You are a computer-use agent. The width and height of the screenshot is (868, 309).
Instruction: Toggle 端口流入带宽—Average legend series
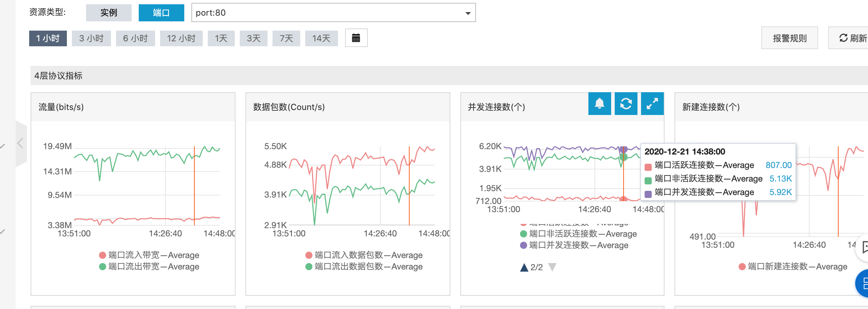coord(153,255)
